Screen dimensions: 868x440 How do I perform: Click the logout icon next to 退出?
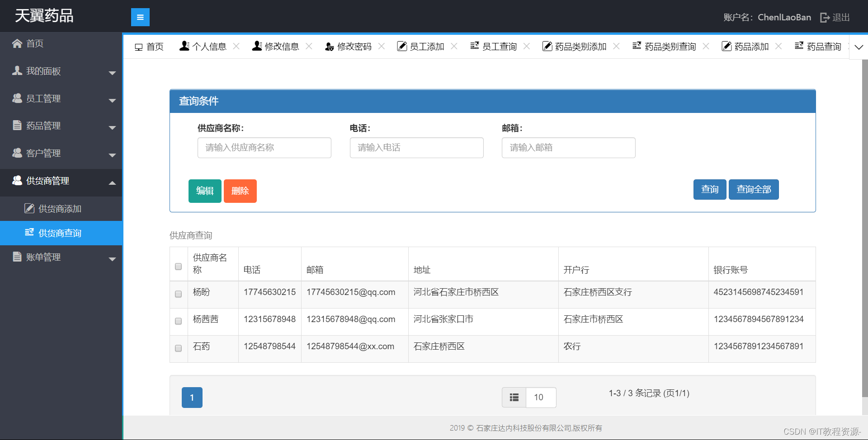(825, 17)
